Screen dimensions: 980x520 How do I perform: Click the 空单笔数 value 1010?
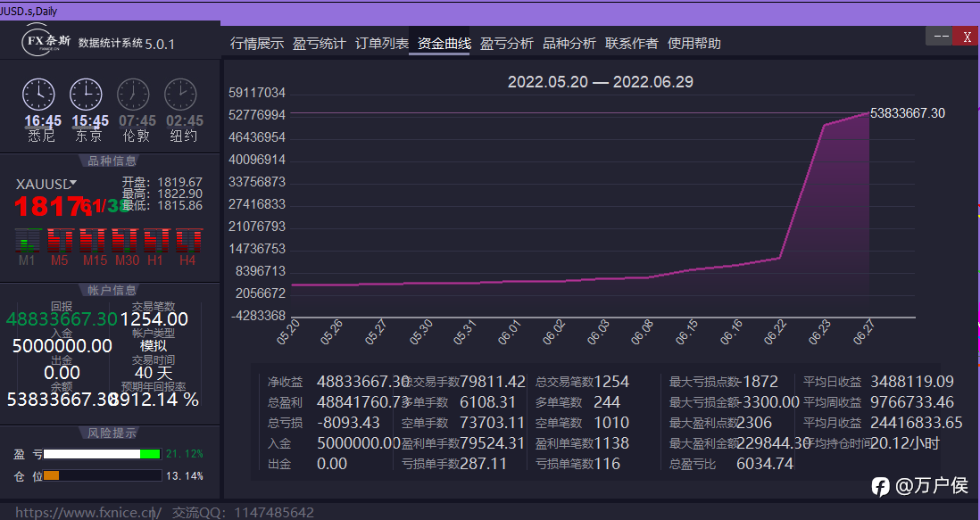(611, 423)
